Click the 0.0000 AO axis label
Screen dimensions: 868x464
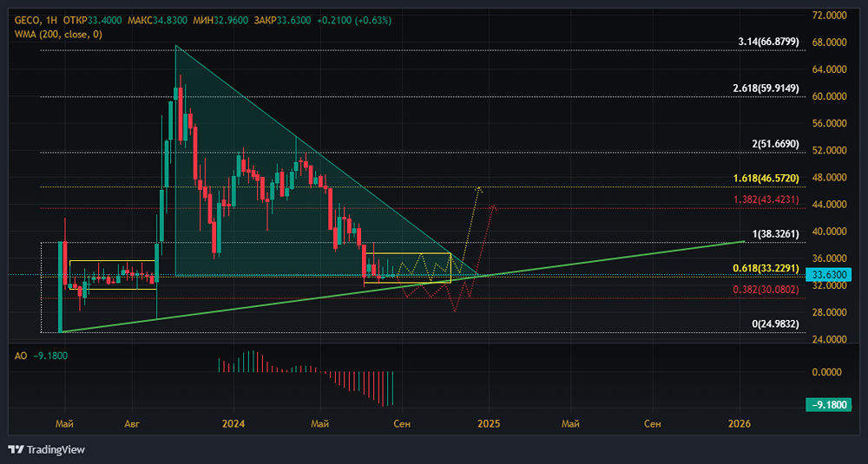click(829, 372)
